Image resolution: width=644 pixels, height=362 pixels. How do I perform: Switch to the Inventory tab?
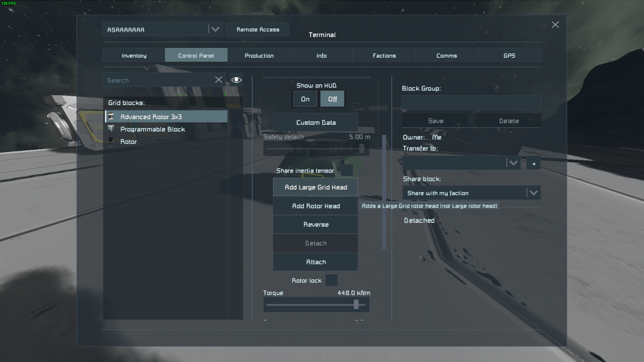tap(134, 56)
